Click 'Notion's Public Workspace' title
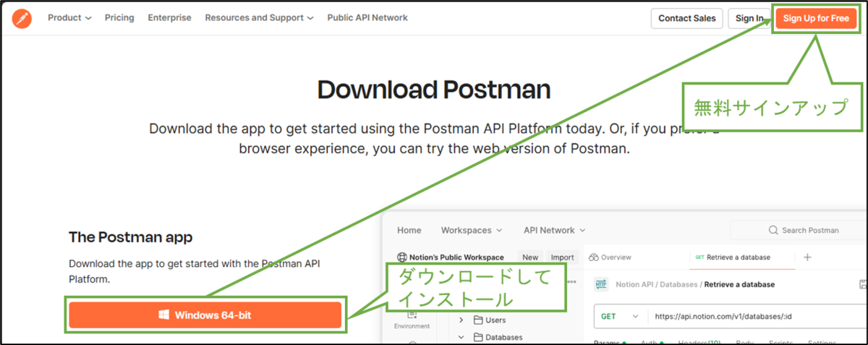Screen dimensions: 868x345 [457, 257]
